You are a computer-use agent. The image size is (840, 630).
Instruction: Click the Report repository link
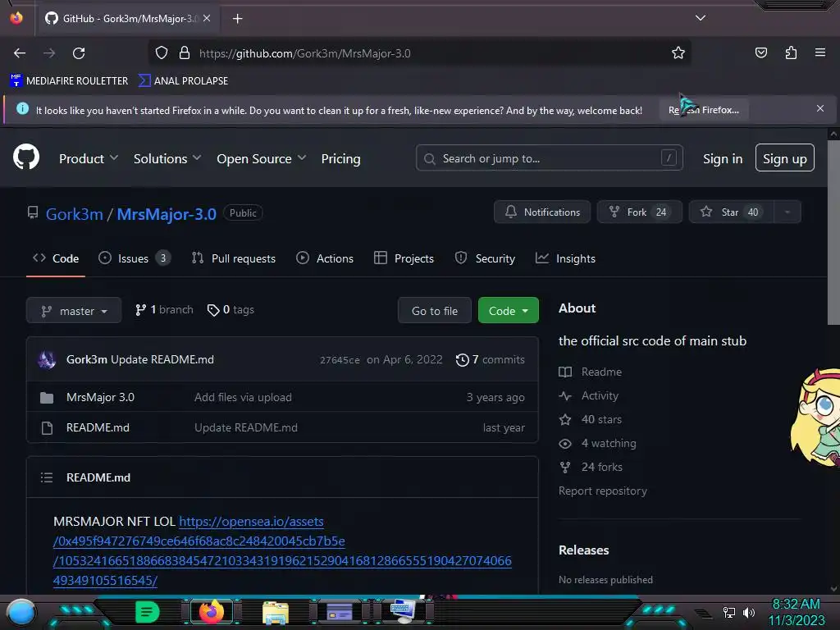603,491
